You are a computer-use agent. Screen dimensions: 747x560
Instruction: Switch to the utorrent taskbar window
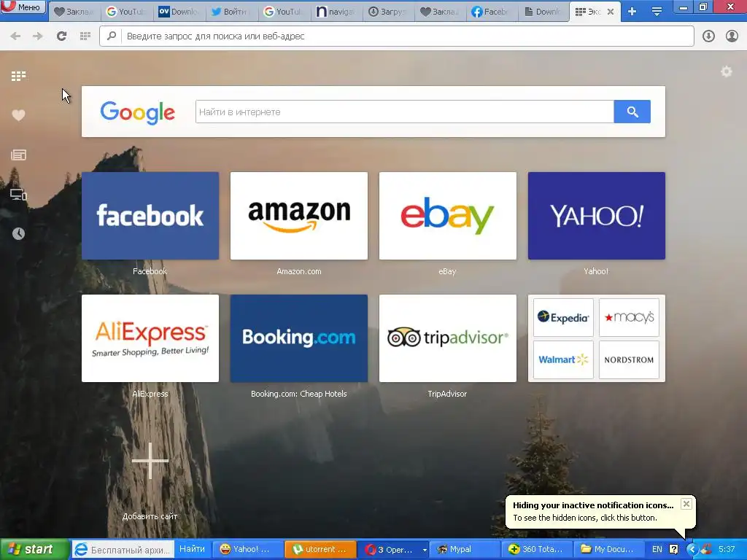click(320, 550)
